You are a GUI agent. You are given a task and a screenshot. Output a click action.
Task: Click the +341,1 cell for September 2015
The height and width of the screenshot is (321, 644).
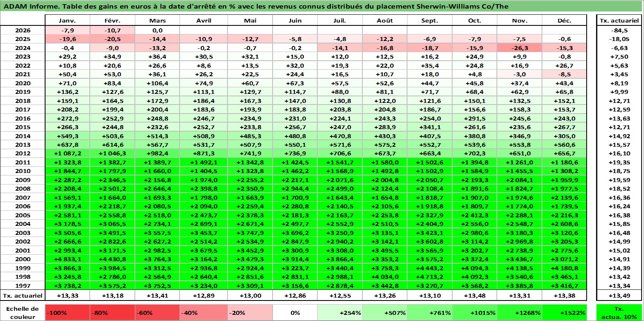coord(430,127)
